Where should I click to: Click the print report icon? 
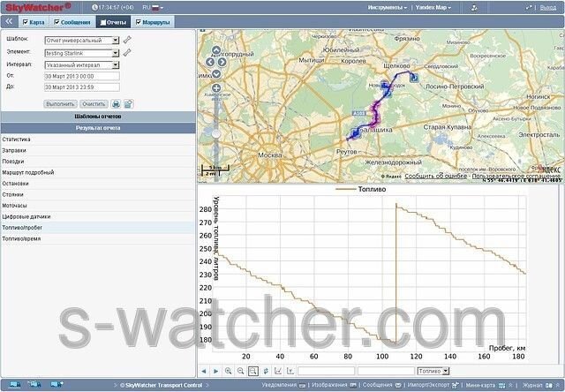pos(117,104)
